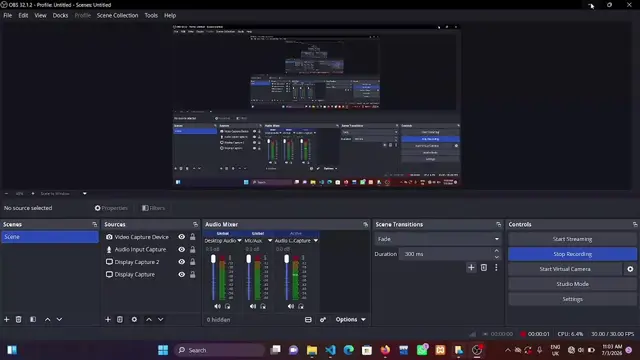Adjust the Desktop Audio volume fader

(x=213, y=259)
